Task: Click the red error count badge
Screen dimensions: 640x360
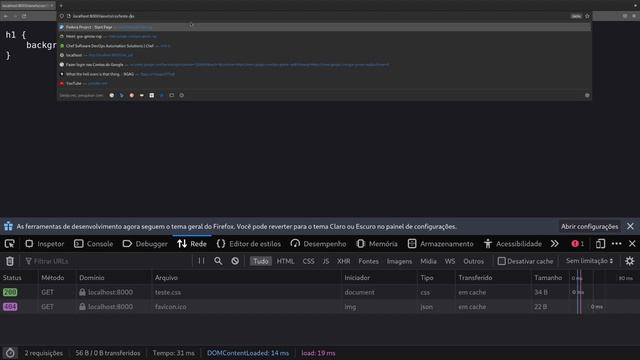Action: (x=578, y=244)
